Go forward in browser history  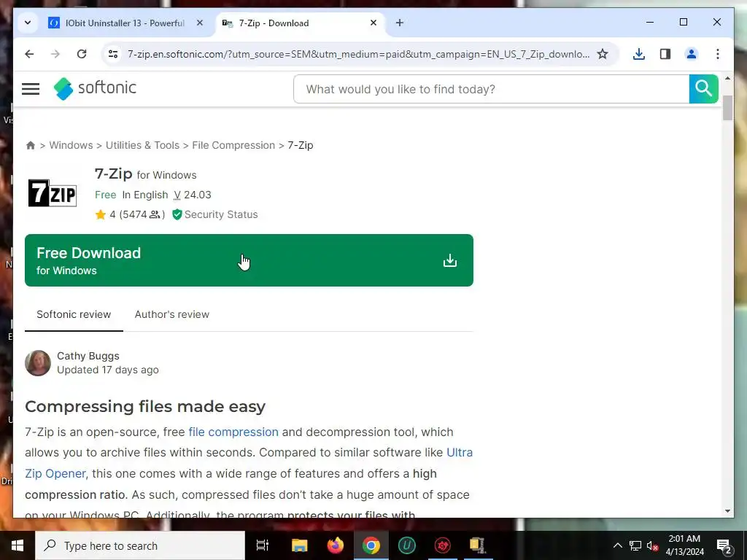(x=55, y=54)
